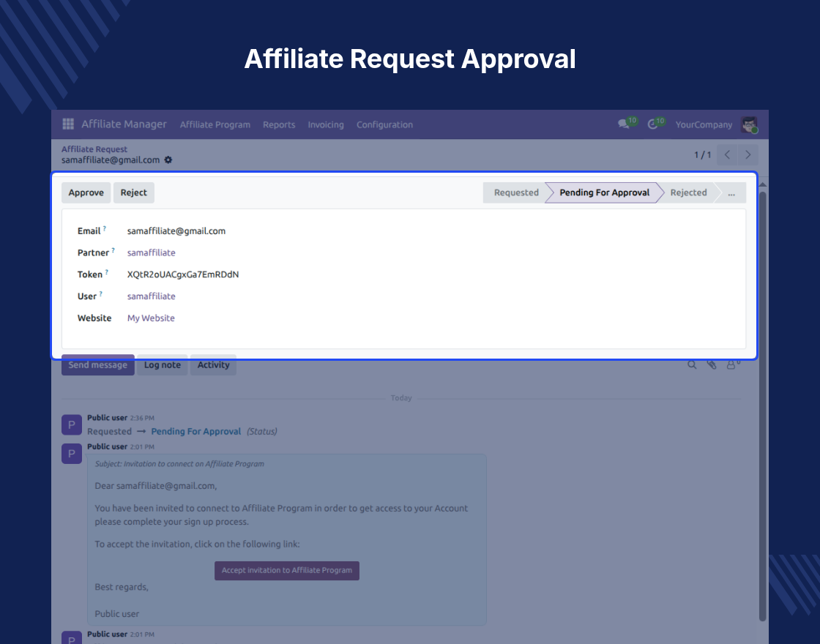The height and width of the screenshot is (644, 820).
Task: Open the activities clock icon
Action: tap(652, 124)
